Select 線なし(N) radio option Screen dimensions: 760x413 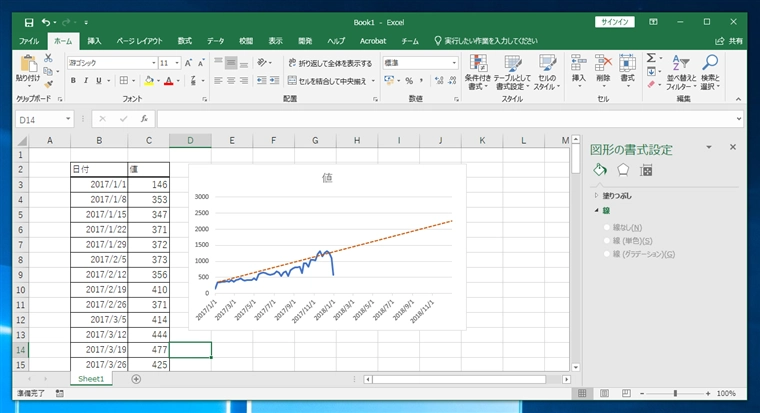pyautogui.click(x=609, y=228)
